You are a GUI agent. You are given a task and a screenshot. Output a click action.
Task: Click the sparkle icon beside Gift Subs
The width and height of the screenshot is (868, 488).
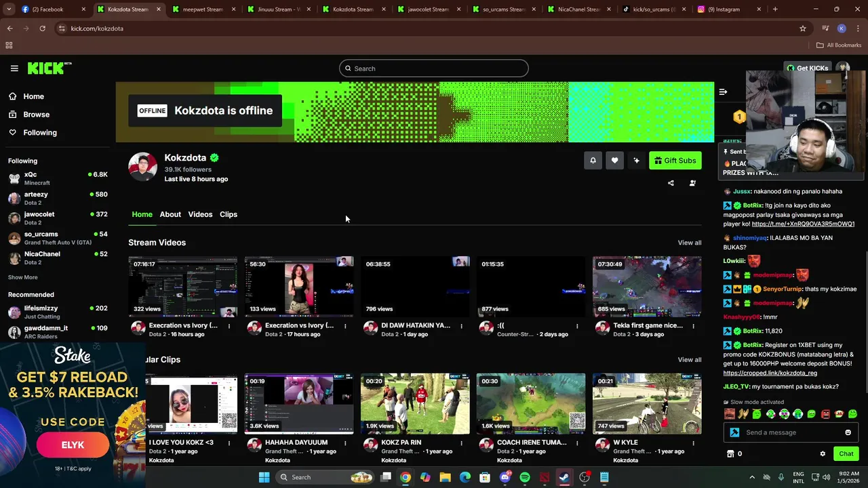(636, 161)
